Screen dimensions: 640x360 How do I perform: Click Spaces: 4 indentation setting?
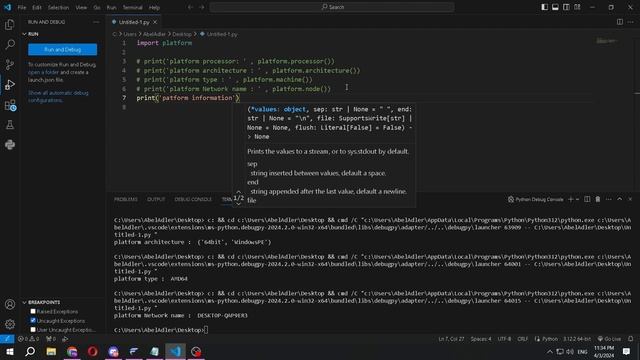[x=481, y=339]
